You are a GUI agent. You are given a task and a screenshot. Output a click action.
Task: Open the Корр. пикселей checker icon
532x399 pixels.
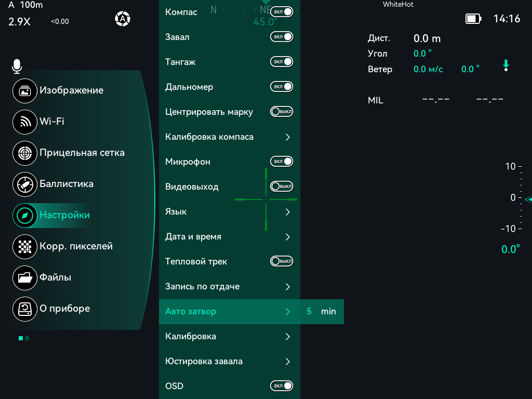coord(25,247)
